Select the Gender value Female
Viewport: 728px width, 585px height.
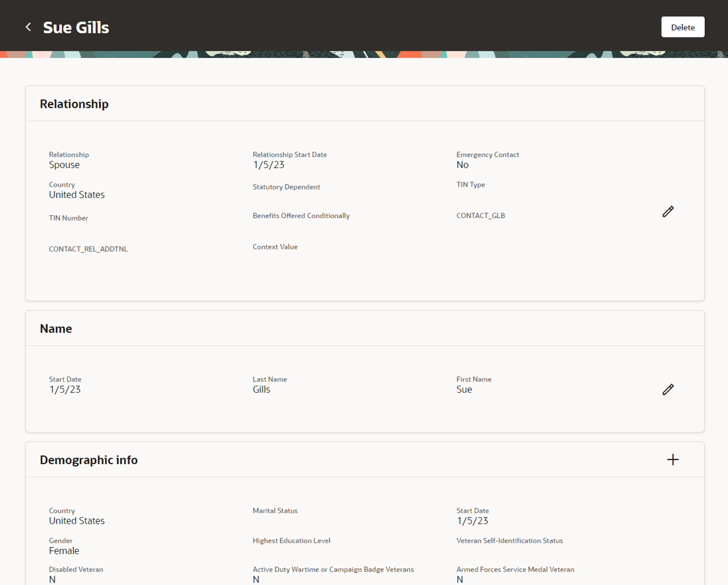[x=64, y=550]
